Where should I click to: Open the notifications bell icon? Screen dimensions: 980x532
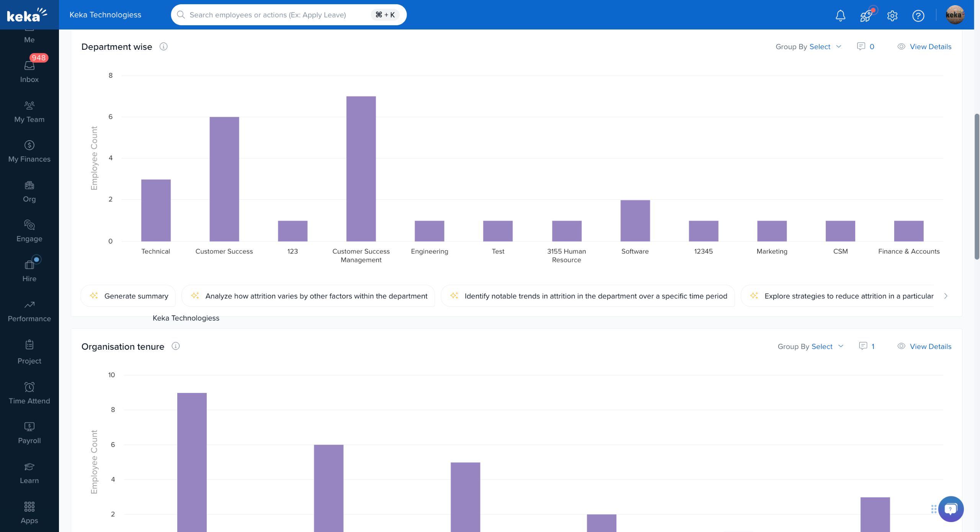(x=840, y=15)
